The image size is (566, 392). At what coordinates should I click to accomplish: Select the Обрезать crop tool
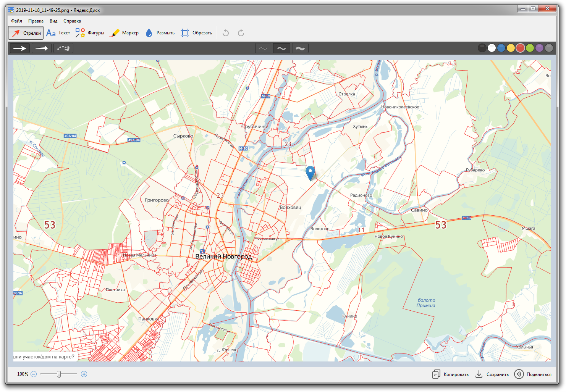tap(196, 33)
